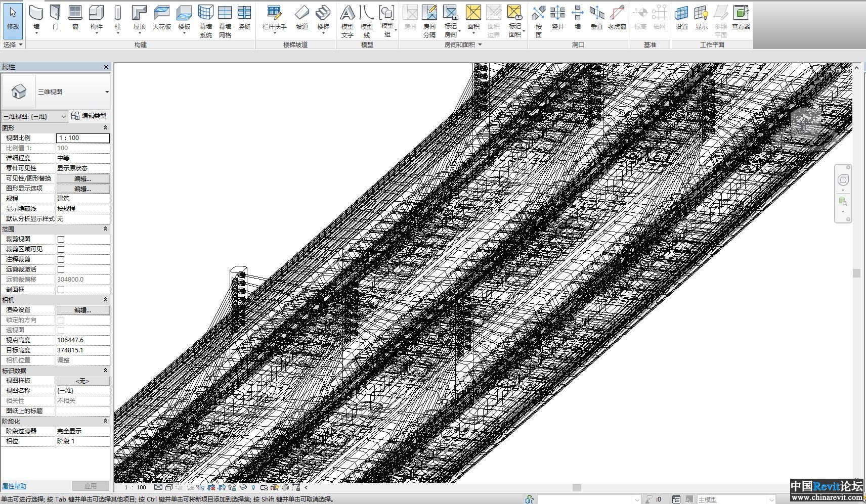Viewport: 866px width, 504px height.
Task: Collapse the 范围 properties section
Action: [105, 229]
